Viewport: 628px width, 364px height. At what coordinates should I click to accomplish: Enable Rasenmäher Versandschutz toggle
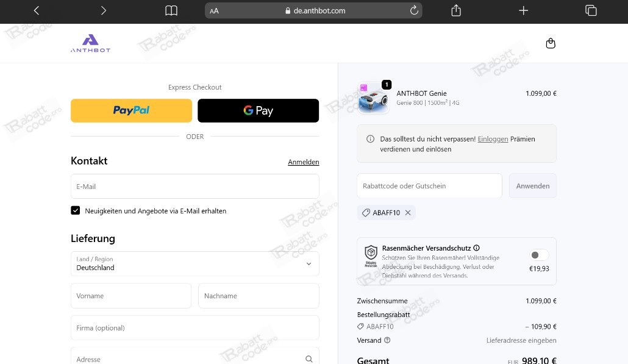point(538,255)
